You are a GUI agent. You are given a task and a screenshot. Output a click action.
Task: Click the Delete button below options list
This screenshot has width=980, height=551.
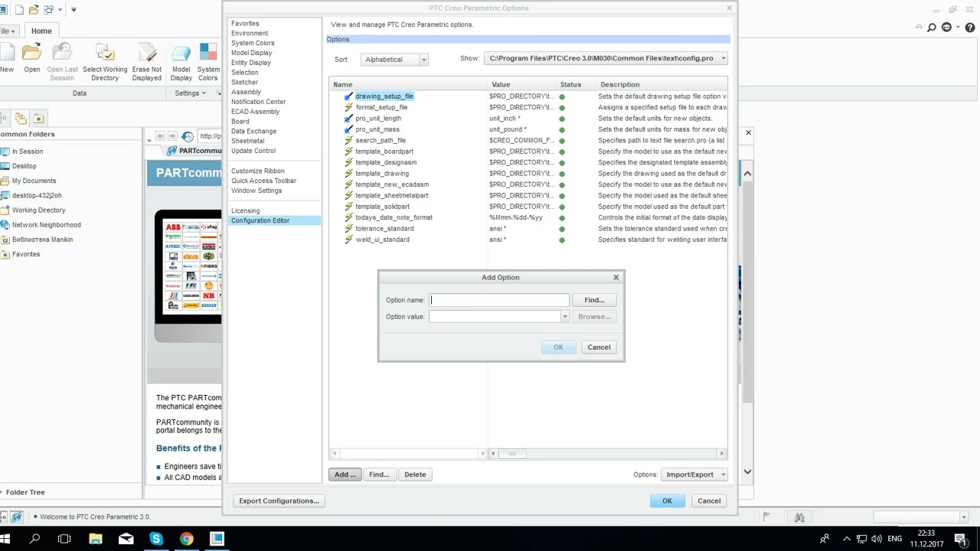(415, 474)
